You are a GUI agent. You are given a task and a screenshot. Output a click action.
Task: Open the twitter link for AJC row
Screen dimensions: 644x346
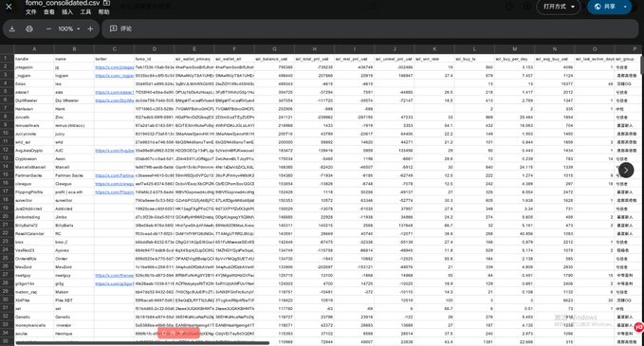coord(114,151)
